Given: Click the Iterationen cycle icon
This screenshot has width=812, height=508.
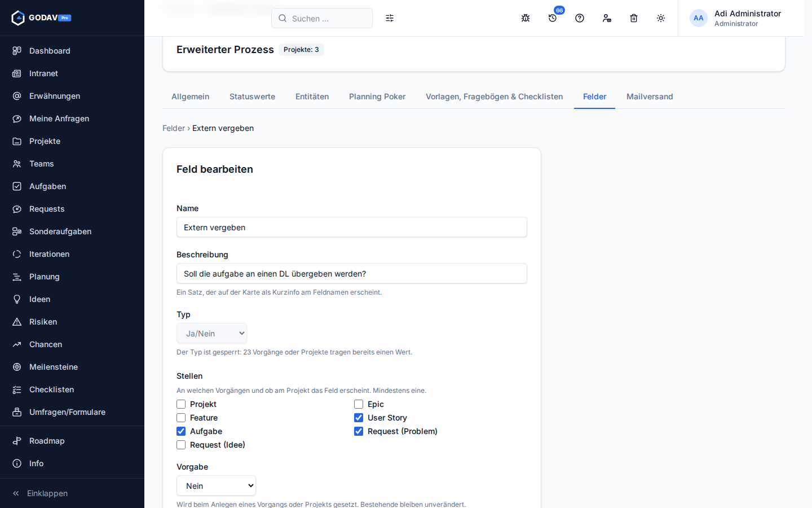Looking at the screenshot, I should (17, 254).
